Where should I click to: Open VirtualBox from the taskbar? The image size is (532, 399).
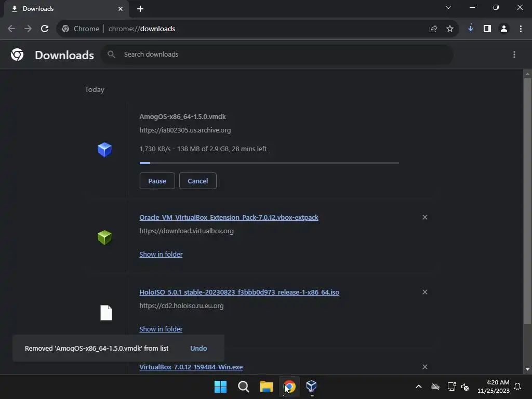[x=312, y=387]
